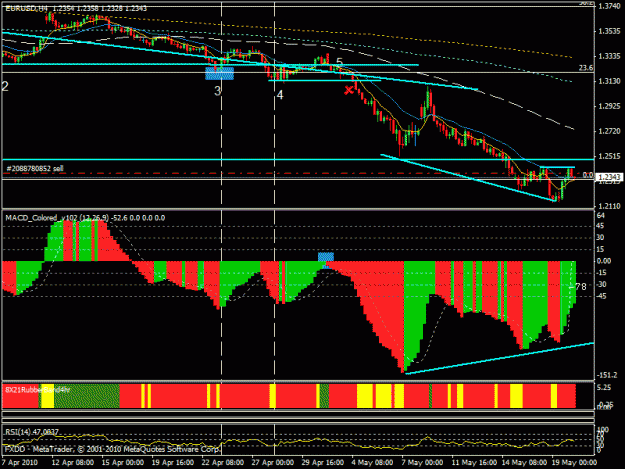
Task: Select the blue rectangle in the MACD window
Action: 326,257
